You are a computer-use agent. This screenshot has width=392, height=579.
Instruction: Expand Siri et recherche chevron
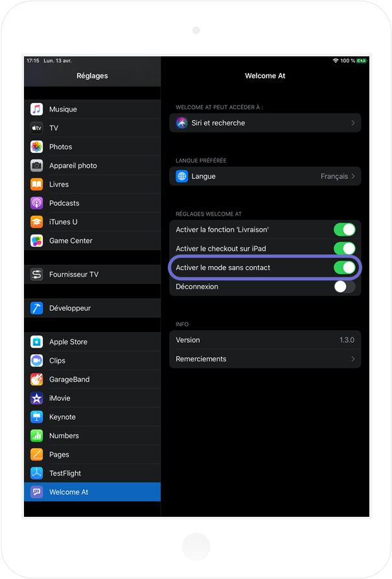(x=353, y=123)
